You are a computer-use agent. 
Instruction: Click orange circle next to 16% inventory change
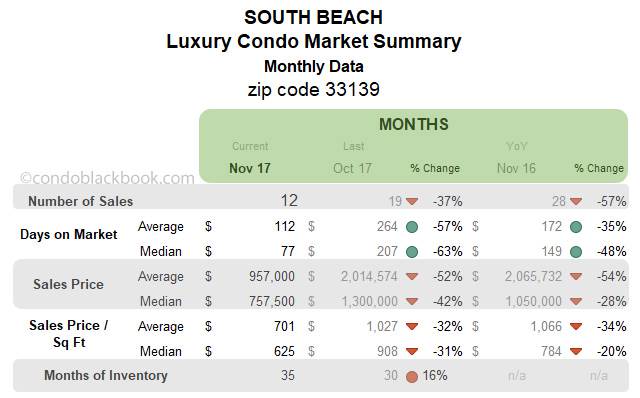(x=412, y=376)
